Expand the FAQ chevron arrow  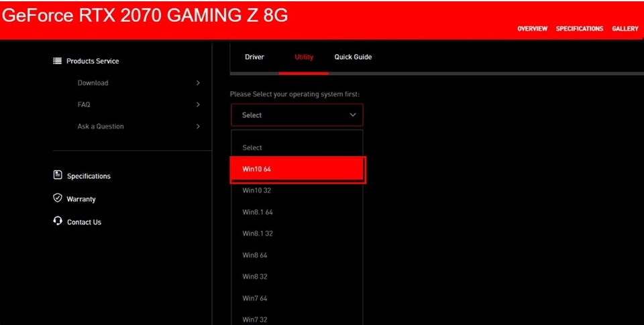(x=198, y=105)
